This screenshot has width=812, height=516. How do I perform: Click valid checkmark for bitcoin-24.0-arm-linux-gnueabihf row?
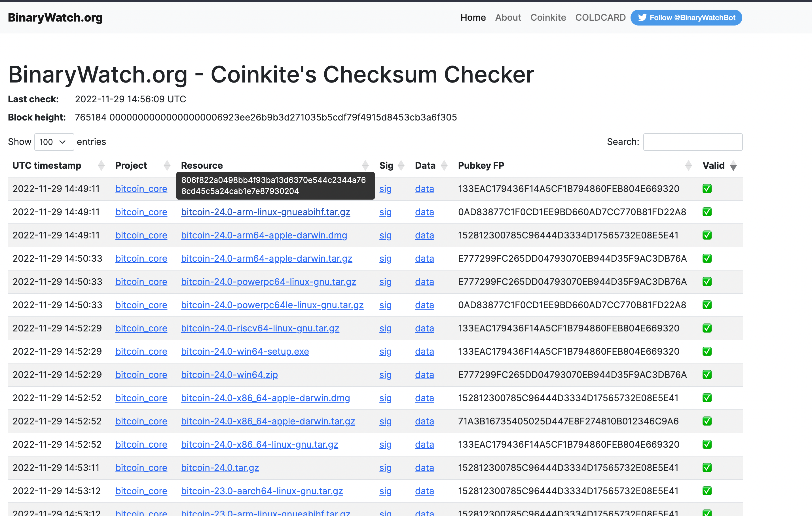(x=707, y=212)
